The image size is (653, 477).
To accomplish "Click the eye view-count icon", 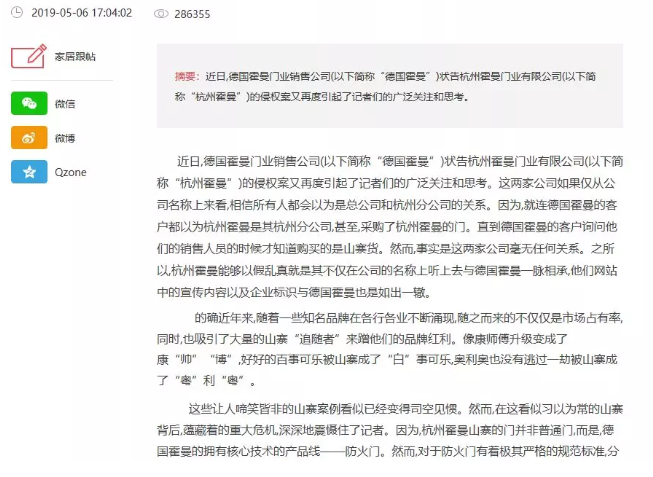I will (161, 14).
